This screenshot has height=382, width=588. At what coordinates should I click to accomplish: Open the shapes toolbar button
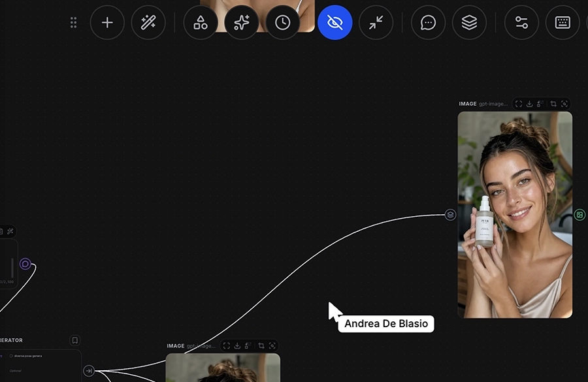[201, 22]
